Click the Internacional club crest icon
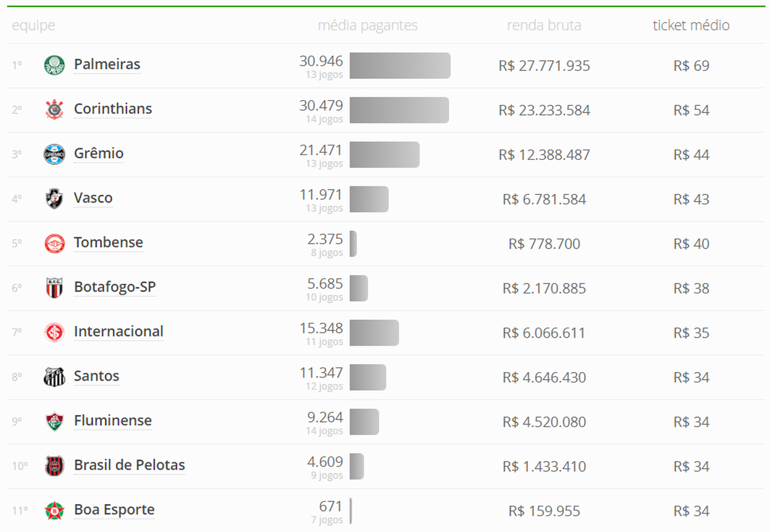 pos(54,332)
